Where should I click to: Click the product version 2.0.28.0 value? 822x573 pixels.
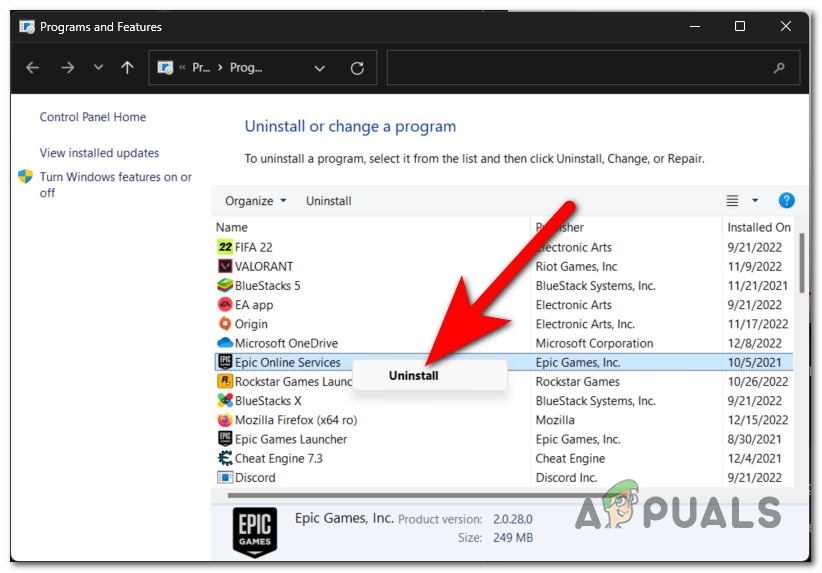tap(512, 519)
